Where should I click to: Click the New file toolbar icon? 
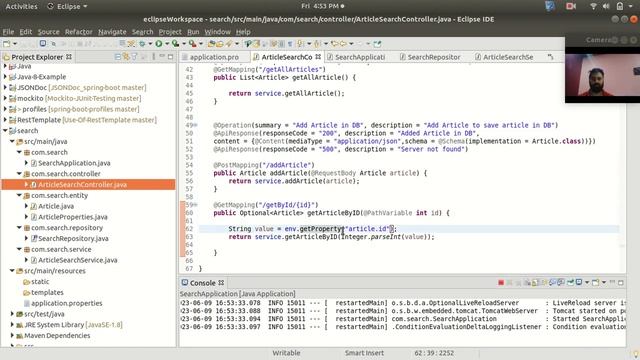point(6,44)
